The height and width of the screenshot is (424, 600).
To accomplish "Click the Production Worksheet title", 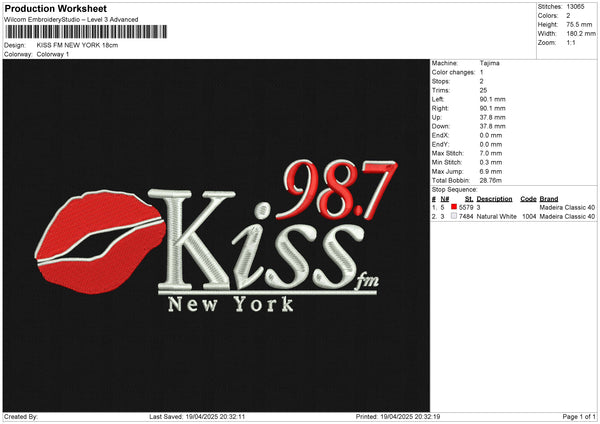I will click(56, 9).
